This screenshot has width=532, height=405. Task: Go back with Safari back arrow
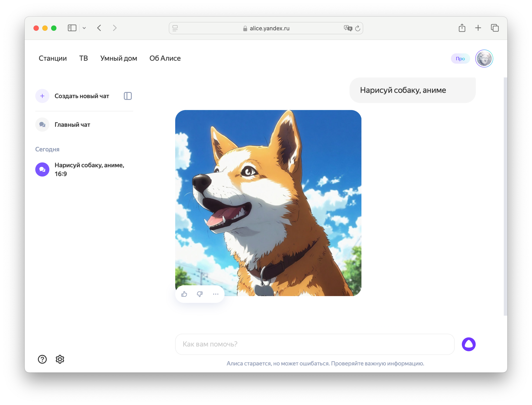click(99, 28)
